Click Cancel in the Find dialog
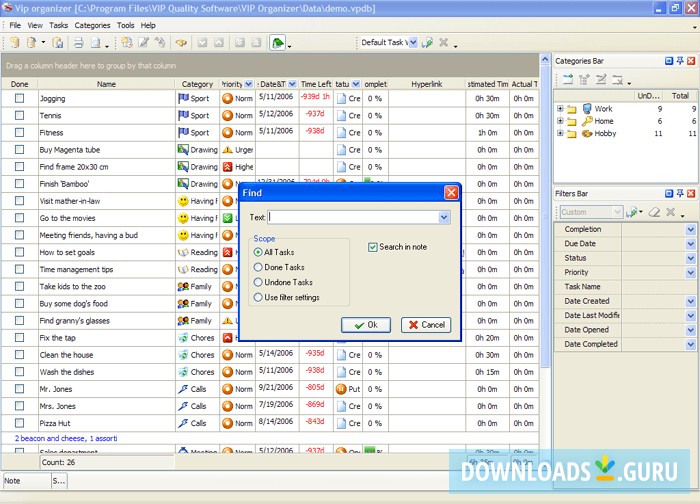 coord(425,325)
